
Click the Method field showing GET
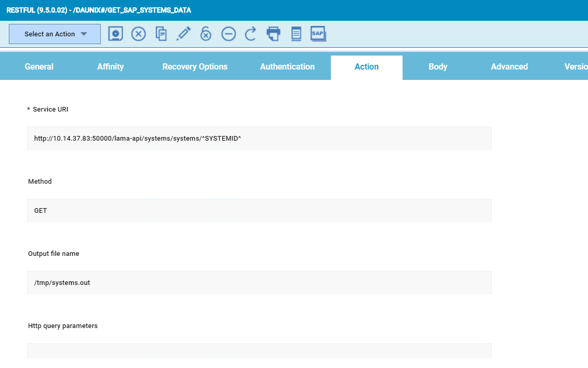point(259,210)
